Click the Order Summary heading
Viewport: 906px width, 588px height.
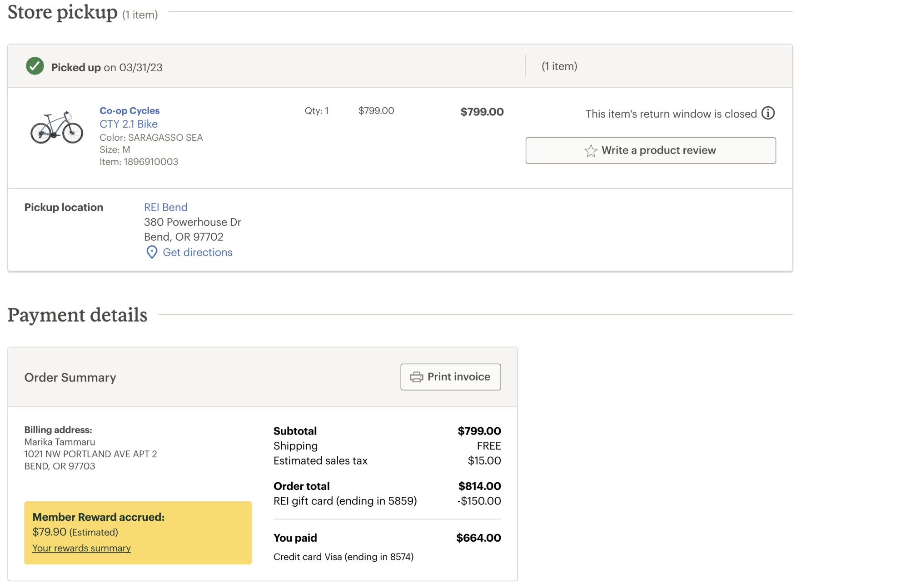tap(70, 377)
